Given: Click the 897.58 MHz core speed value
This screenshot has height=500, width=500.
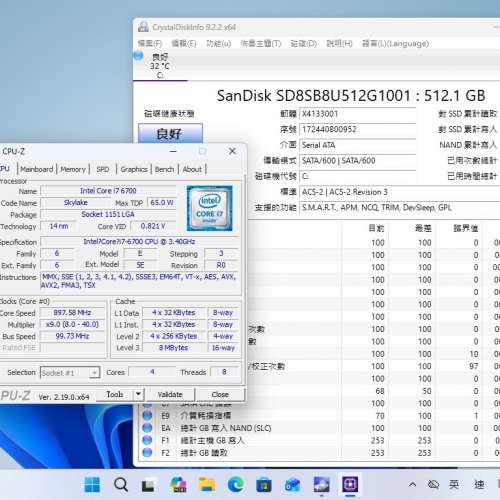Looking at the screenshot, I should (x=72, y=313).
